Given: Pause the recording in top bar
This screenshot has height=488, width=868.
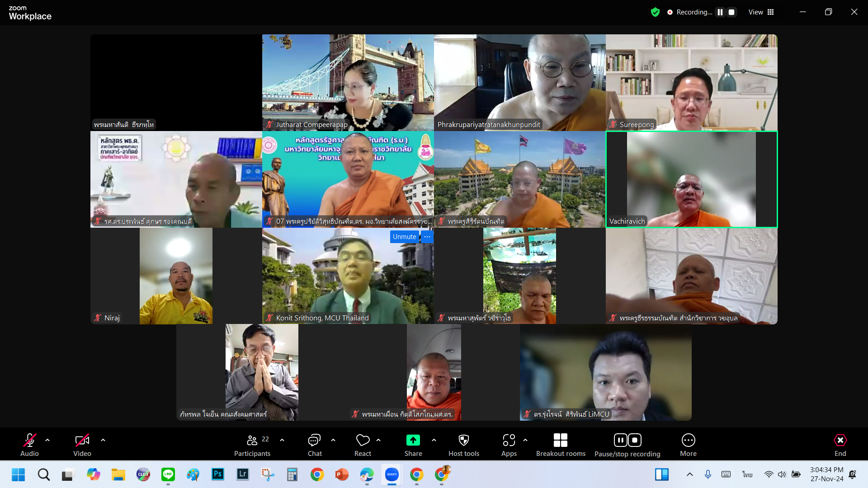Looking at the screenshot, I should 720,12.
